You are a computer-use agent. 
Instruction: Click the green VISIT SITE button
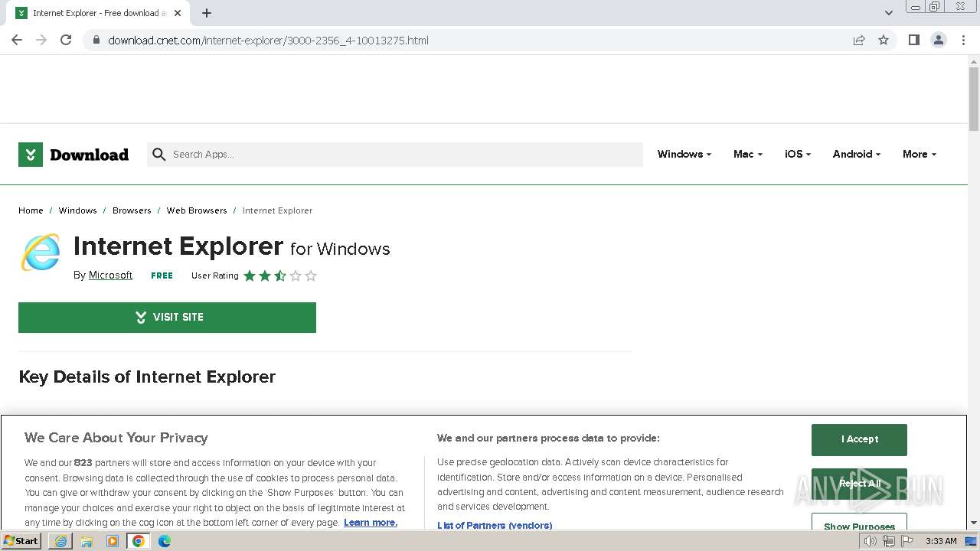(167, 318)
